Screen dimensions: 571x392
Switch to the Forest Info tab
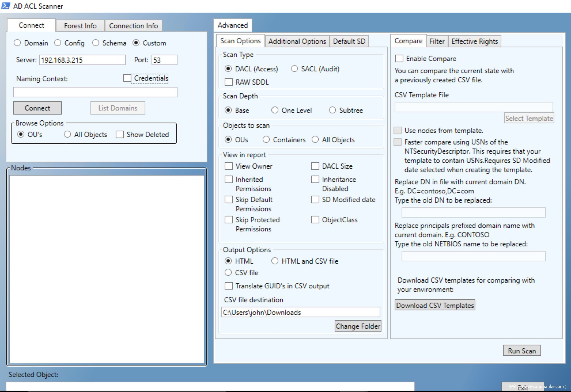[x=80, y=26]
